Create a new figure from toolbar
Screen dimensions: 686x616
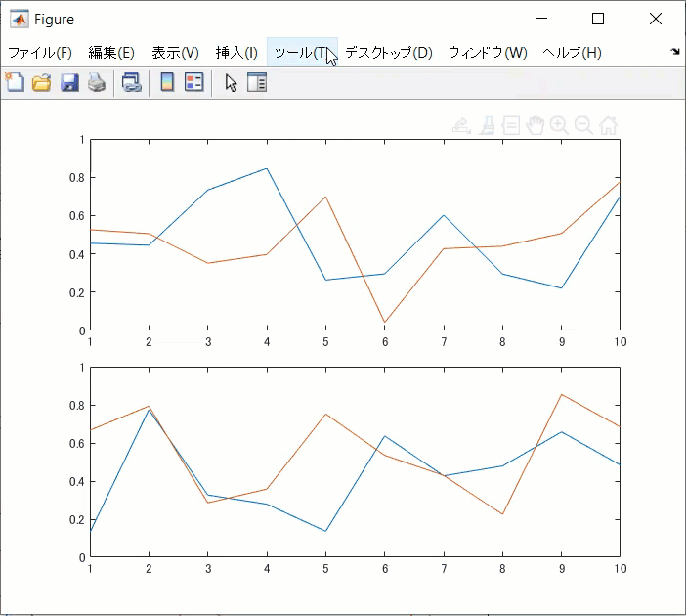pyautogui.click(x=15, y=83)
